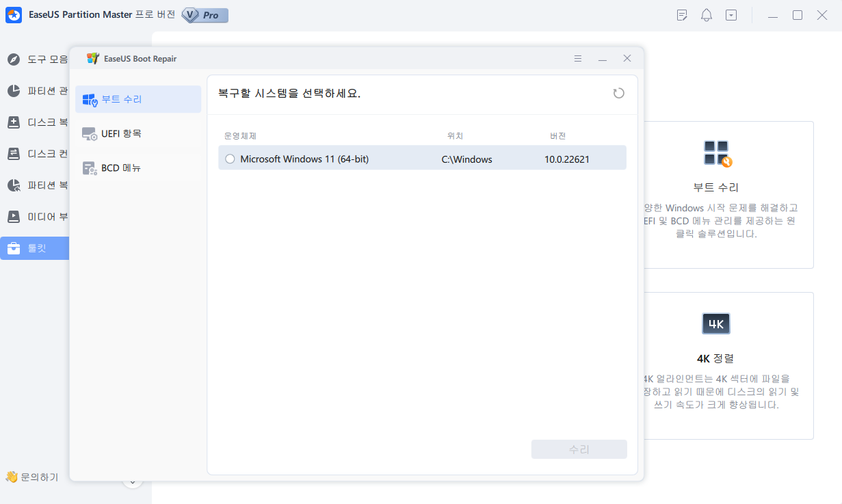Open 도구 모음 in the main sidebar
This screenshot has width=842, height=504.
click(35, 59)
